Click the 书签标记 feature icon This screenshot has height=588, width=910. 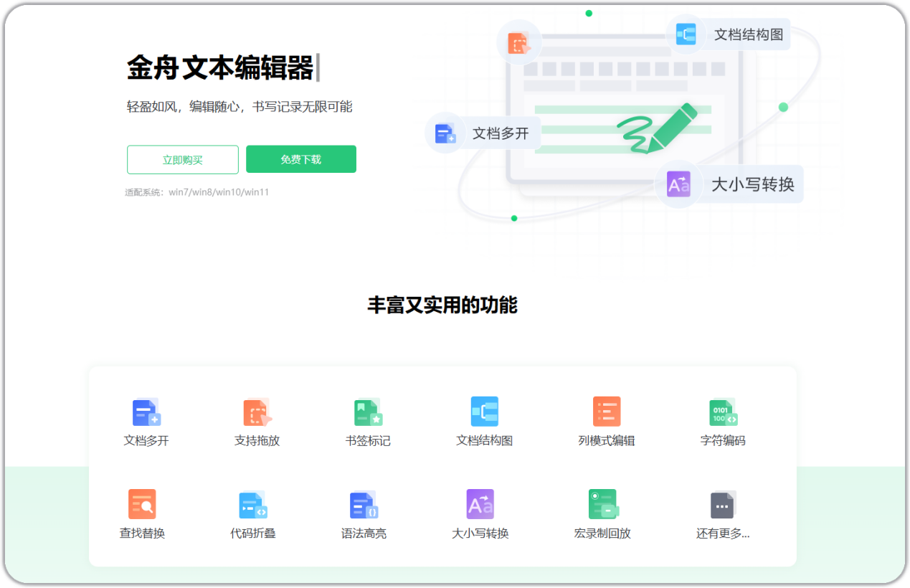[369, 412]
